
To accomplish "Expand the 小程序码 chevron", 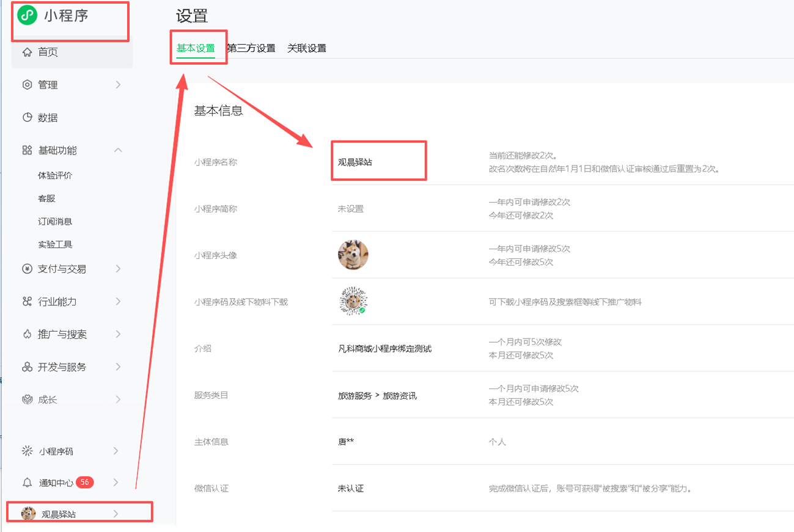I will click(x=116, y=451).
